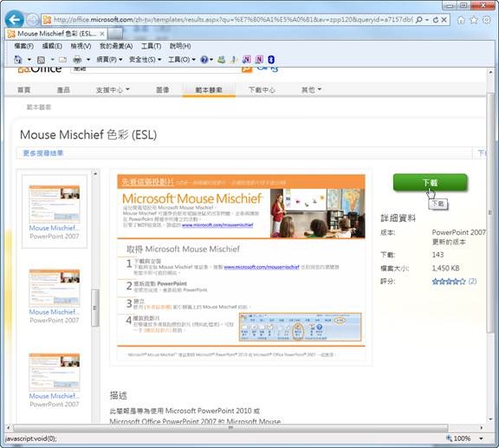Screen dimensions: 499x448
Task: Click the first OneNote icon in command bar
Action: 247,60
